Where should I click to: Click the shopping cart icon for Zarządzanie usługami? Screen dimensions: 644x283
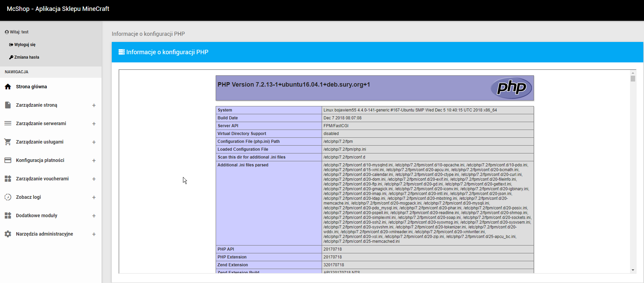(x=8, y=142)
